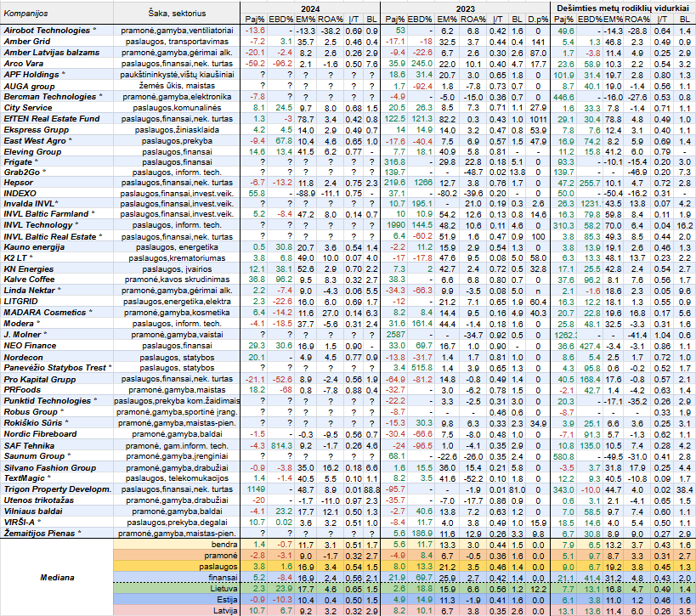This screenshot has height=616, width=696.
Task: Select the East West Agro cell
Action: (35, 141)
